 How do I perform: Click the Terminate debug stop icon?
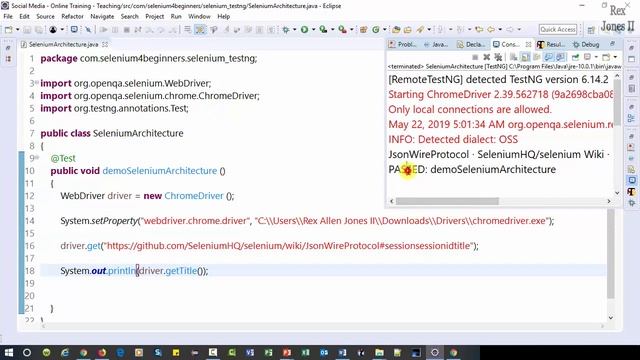tap(127, 29)
